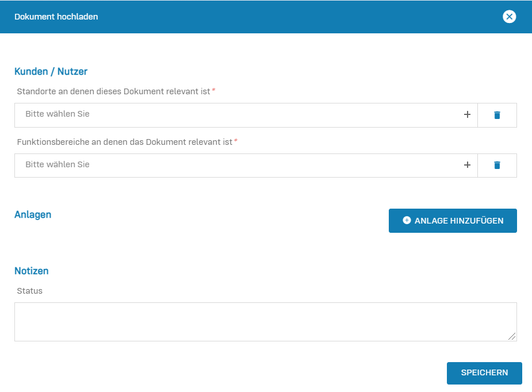Click the trash icon for the Standorte field

pyautogui.click(x=497, y=115)
